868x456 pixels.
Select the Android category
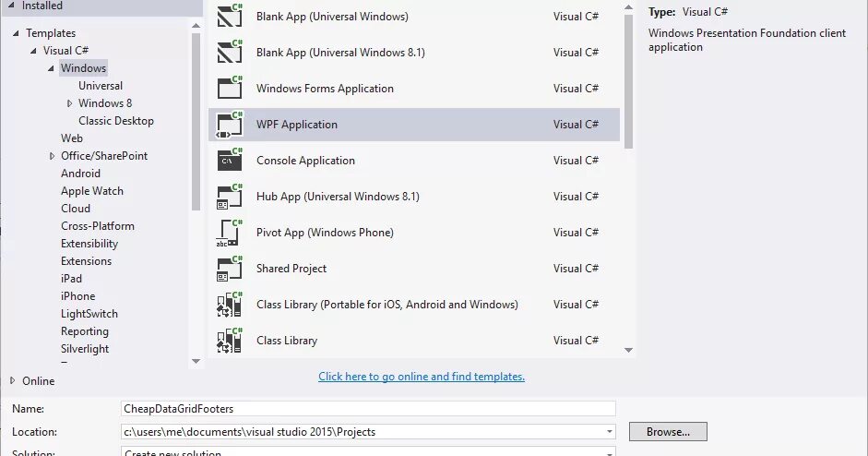coord(80,174)
